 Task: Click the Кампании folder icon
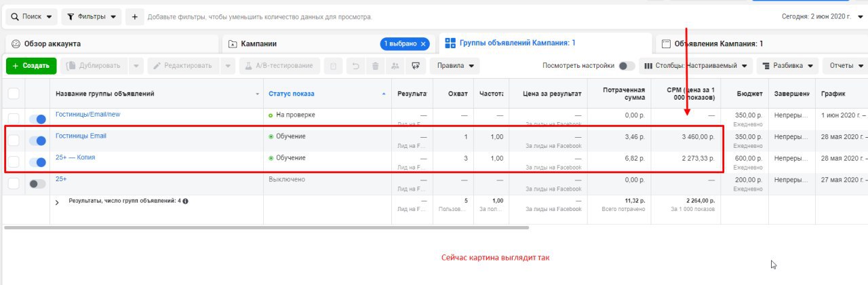(x=233, y=44)
